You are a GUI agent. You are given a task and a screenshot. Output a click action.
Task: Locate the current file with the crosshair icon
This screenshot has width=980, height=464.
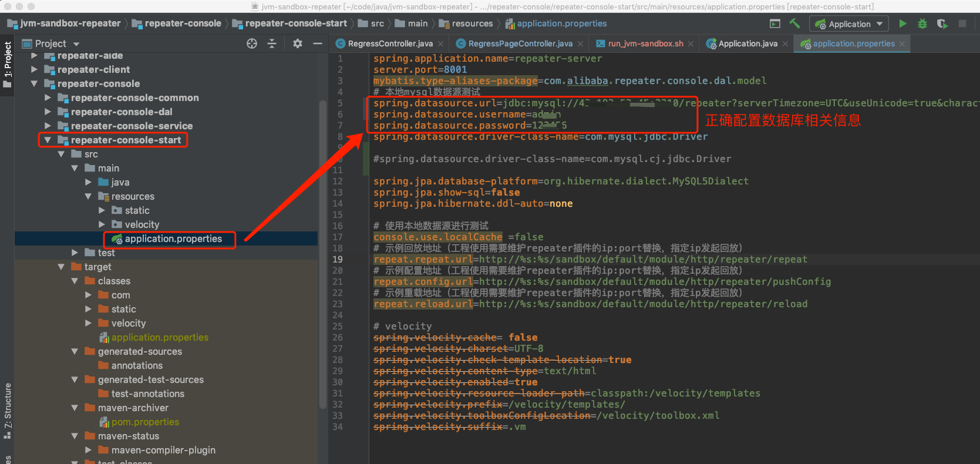tap(252, 43)
